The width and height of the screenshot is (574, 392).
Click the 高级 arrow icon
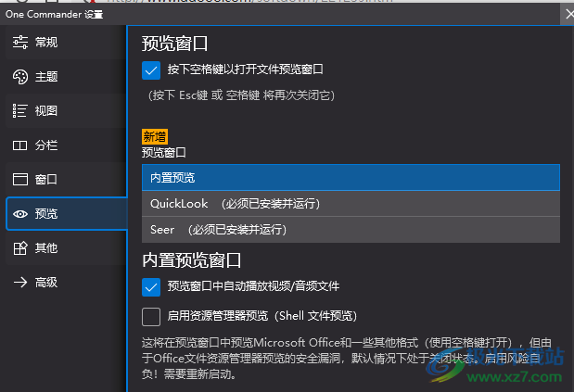click(20, 283)
